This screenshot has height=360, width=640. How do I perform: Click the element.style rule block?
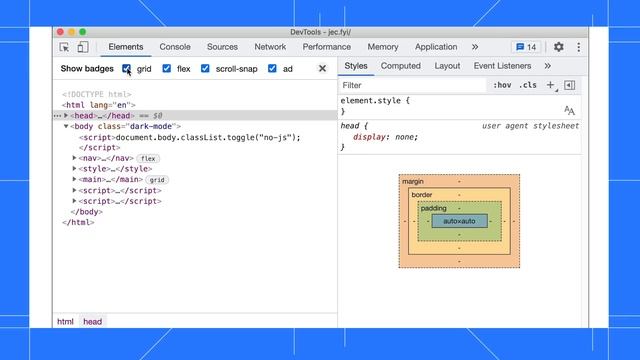click(459, 106)
